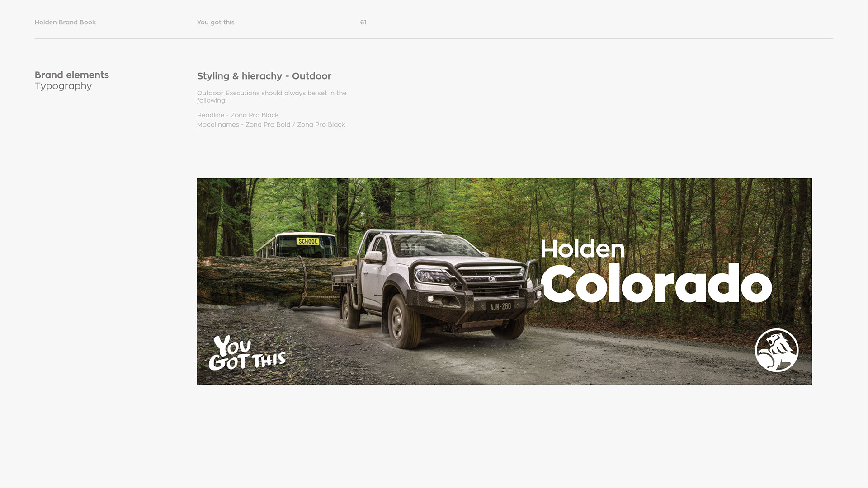Click the fallen log behind the truck
Viewport: 868px width, 488px height.
point(267,280)
